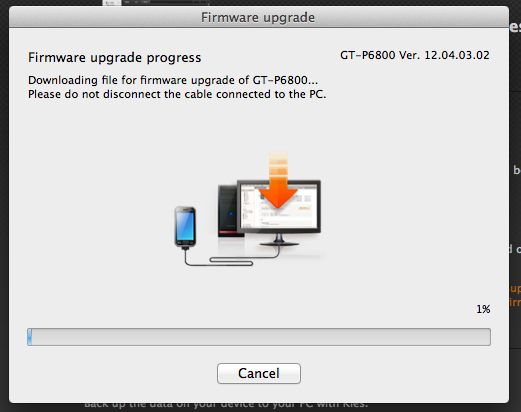
Task: Click the Firmware upgrade title bar
Action: (259, 17)
